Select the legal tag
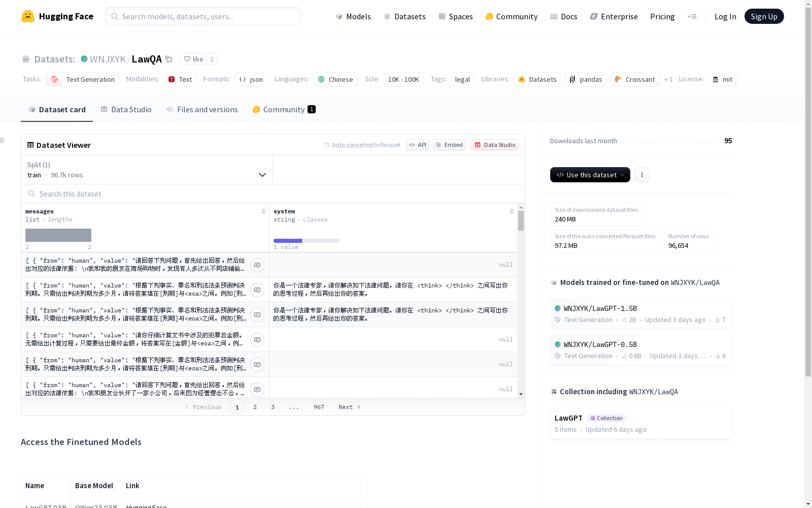The width and height of the screenshot is (812, 508). 462,79
